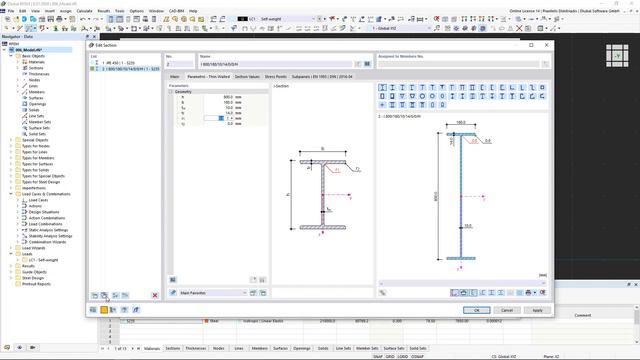The width and height of the screenshot is (640, 360).
Task: Select the plus-shaped cross section icon
Action: [382, 105]
